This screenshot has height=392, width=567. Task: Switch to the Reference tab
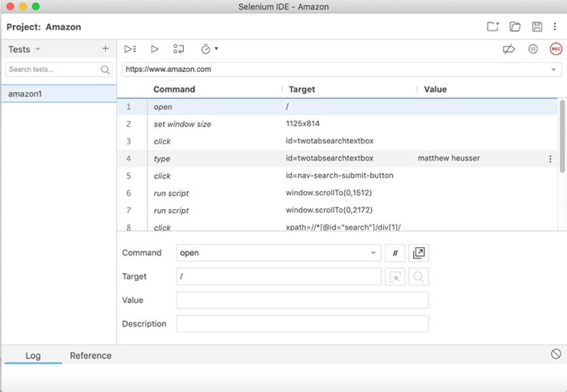(x=91, y=356)
